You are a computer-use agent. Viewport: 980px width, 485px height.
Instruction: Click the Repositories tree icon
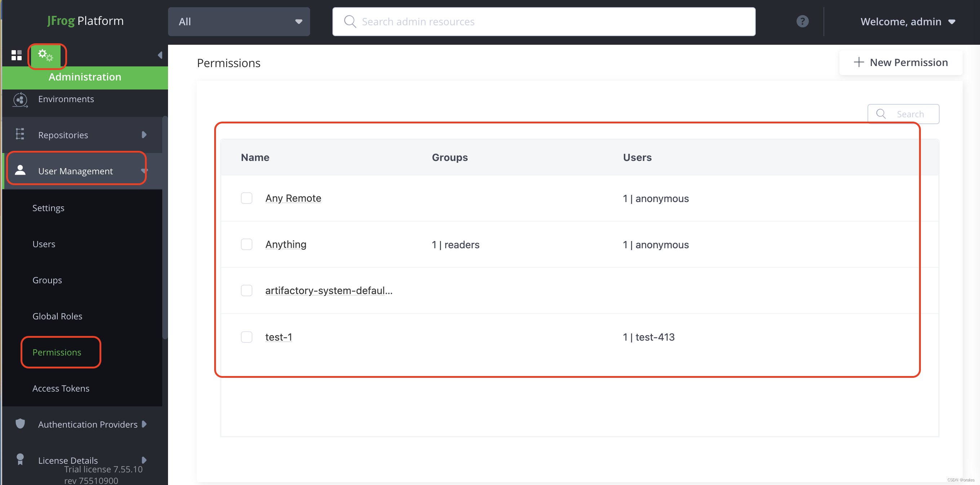point(20,135)
